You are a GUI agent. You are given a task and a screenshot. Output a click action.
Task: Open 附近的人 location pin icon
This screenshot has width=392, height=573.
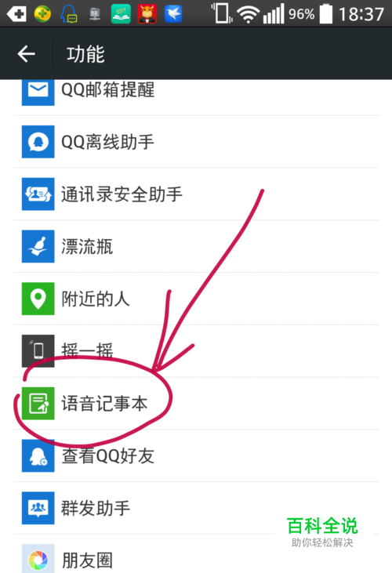[38, 299]
